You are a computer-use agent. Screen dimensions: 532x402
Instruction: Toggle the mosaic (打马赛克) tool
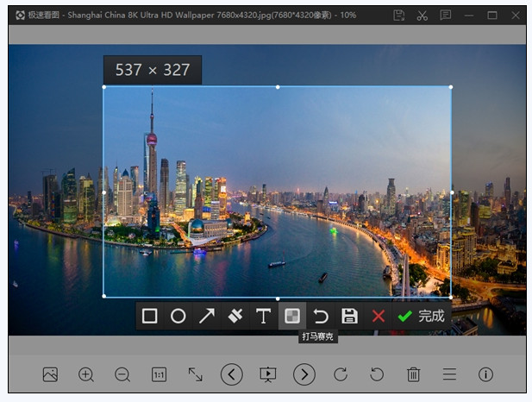click(292, 316)
